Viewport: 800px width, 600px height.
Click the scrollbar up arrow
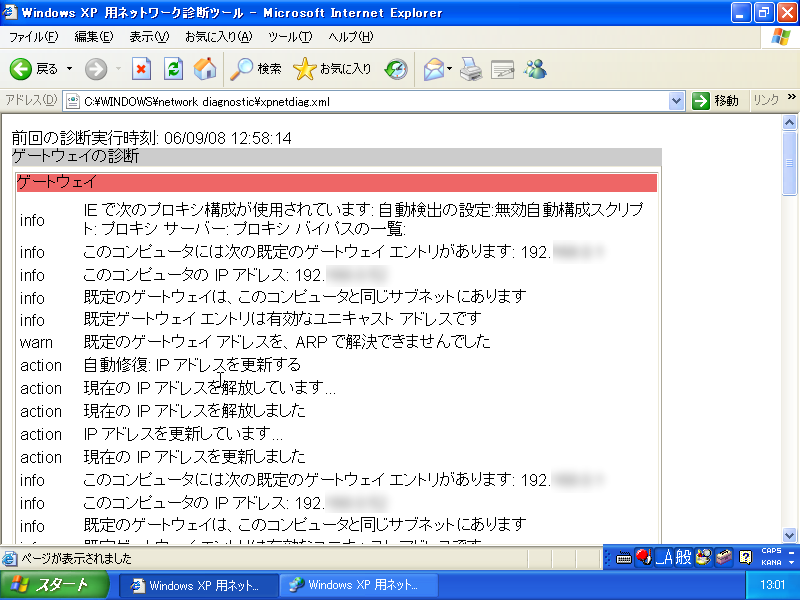click(789, 122)
